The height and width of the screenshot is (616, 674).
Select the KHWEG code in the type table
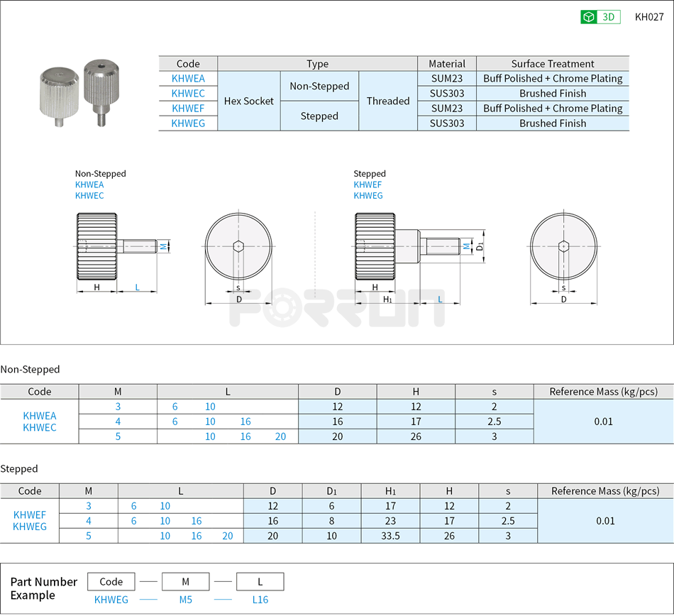pyautogui.click(x=188, y=123)
